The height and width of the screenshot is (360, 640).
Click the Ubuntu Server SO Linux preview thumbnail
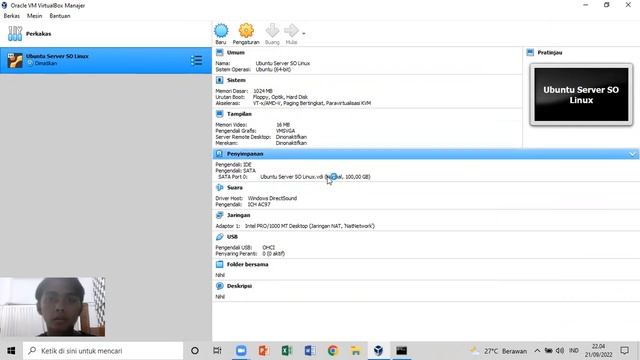coord(581,95)
